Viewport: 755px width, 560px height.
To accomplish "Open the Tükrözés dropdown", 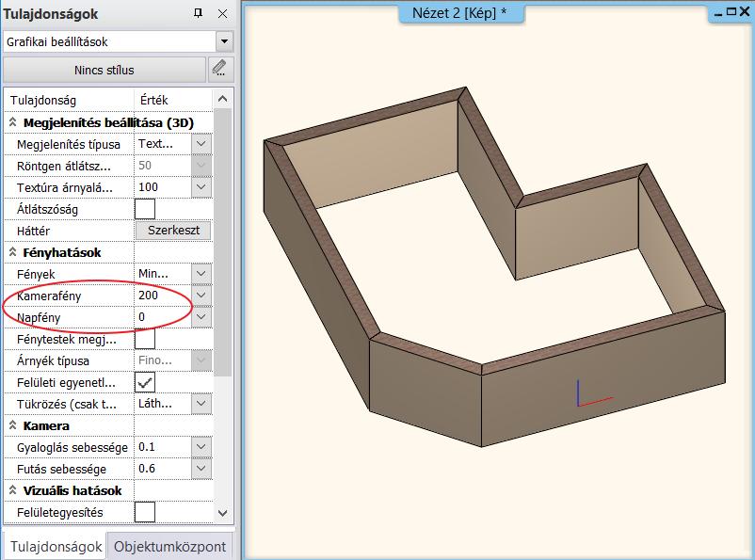I will tap(201, 404).
